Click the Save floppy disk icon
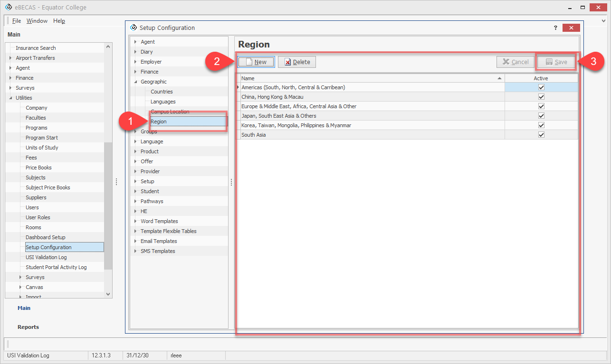 pos(549,62)
